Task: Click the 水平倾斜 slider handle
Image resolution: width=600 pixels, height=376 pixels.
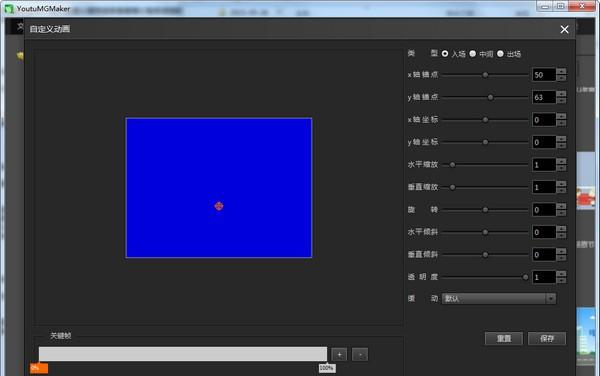Action: [485, 232]
